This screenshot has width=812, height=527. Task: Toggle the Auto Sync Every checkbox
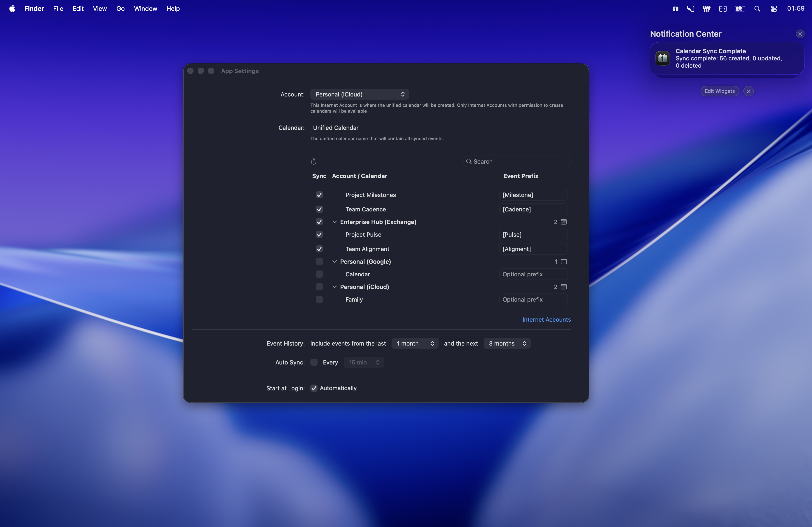[x=314, y=362]
